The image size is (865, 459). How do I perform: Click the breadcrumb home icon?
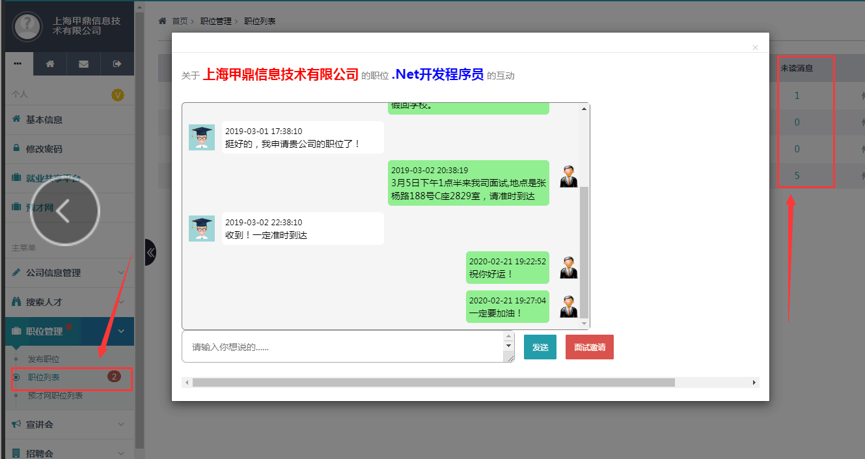click(162, 21)
